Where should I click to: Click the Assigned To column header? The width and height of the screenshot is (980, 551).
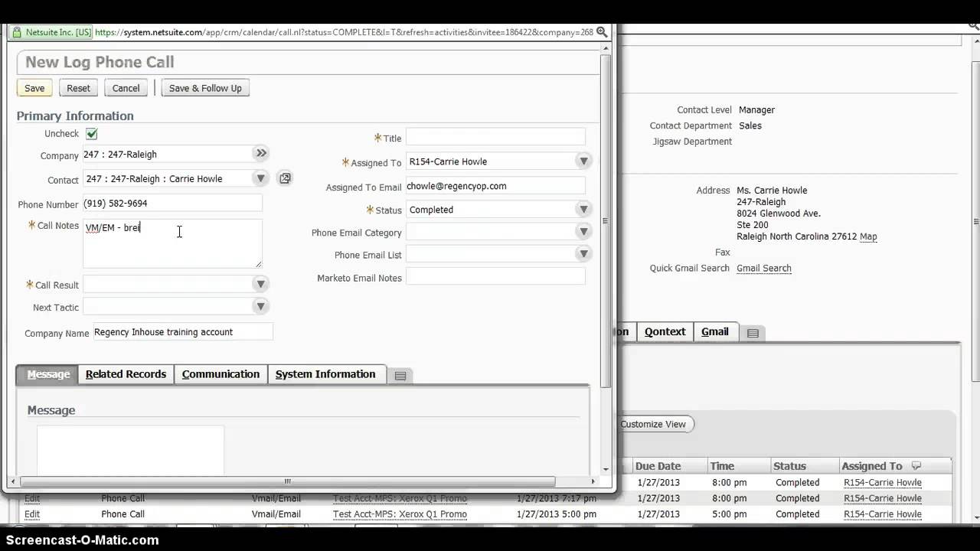(x=872, y=466)
